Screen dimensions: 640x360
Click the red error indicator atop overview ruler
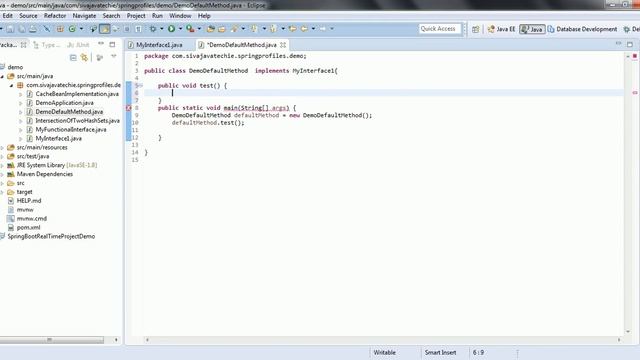coord(635,56)
